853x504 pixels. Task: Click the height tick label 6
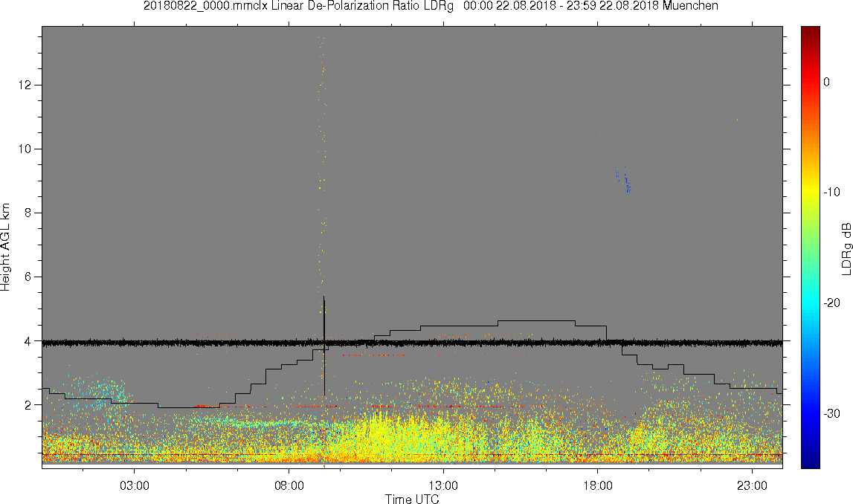28,277
